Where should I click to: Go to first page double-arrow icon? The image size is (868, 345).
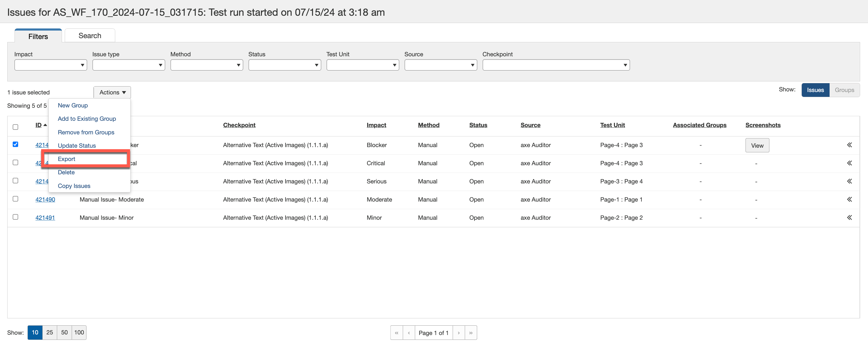coord(396,333)
